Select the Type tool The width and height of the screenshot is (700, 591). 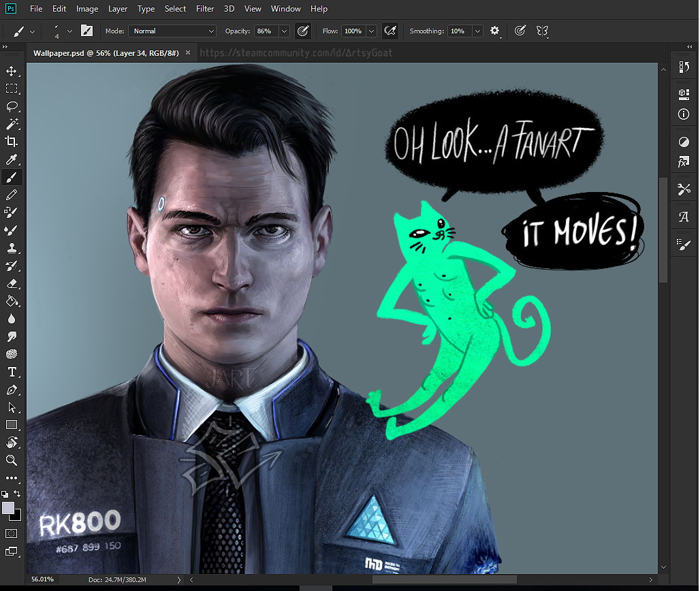(x=11, y=372)
